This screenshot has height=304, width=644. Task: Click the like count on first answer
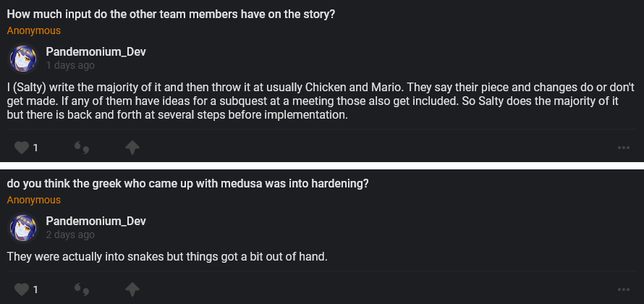point(35,148)
